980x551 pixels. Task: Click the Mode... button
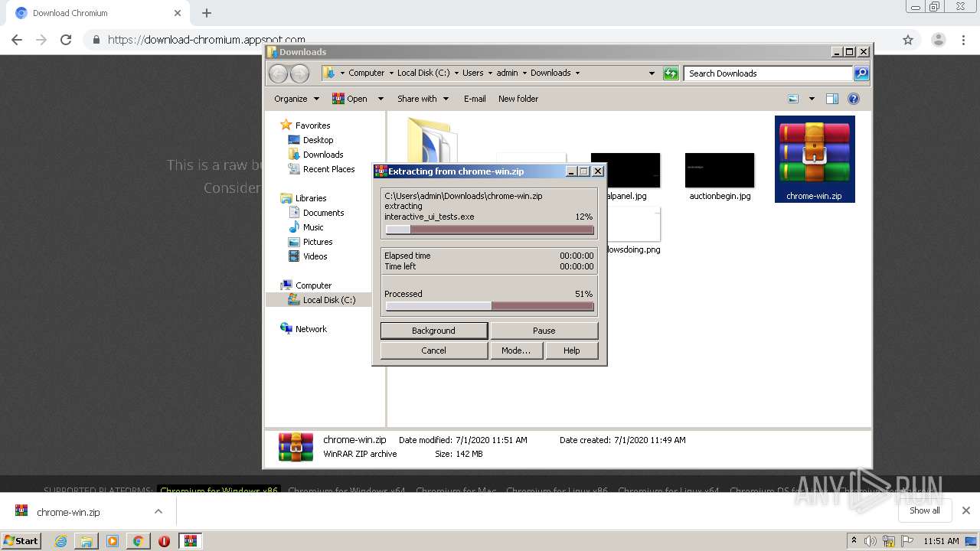(516, 350)
